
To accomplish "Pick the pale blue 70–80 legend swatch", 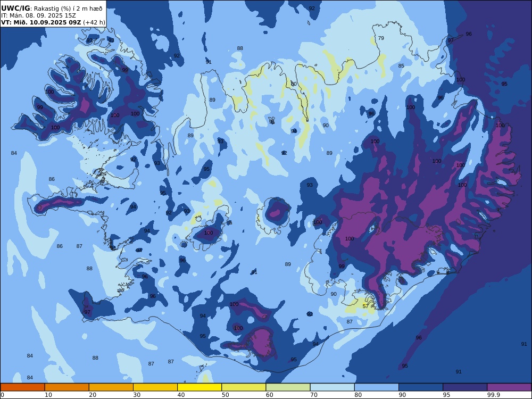I will [x=332, y=387].
